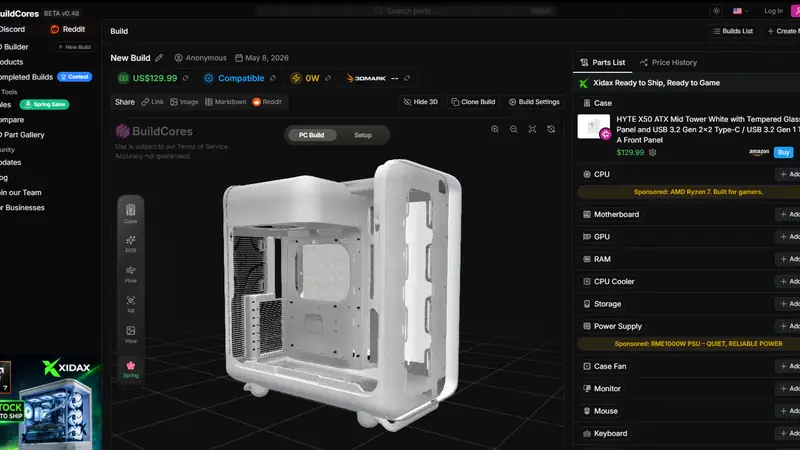
Task: Buy the HYTE X50 case
Action: coord(784,152)
